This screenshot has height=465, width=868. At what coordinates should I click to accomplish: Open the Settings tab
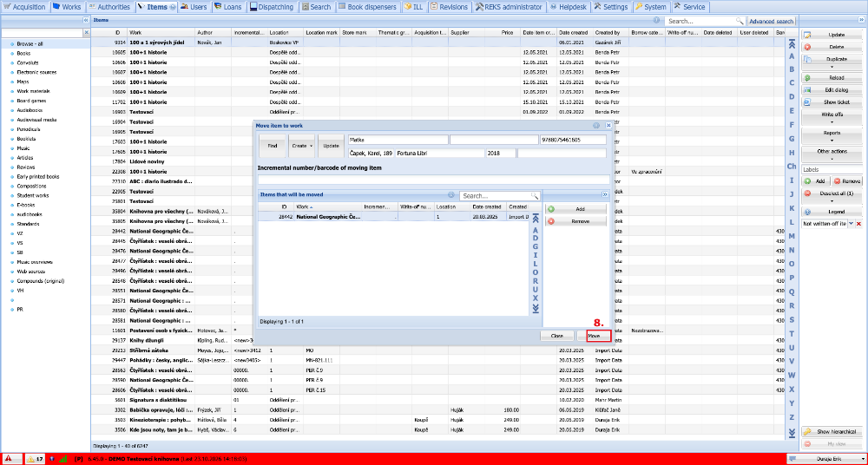[611, 7]
